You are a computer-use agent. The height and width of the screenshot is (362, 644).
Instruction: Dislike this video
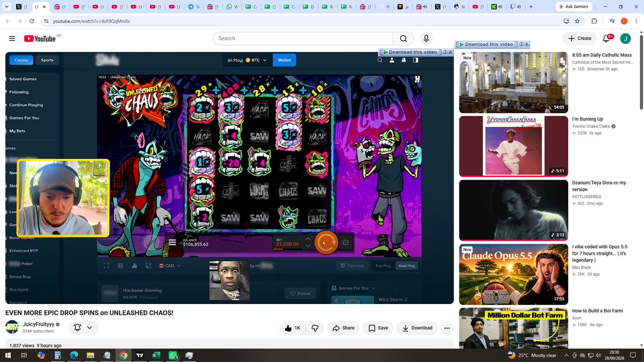pyautogui.click(x=316, y=328)
